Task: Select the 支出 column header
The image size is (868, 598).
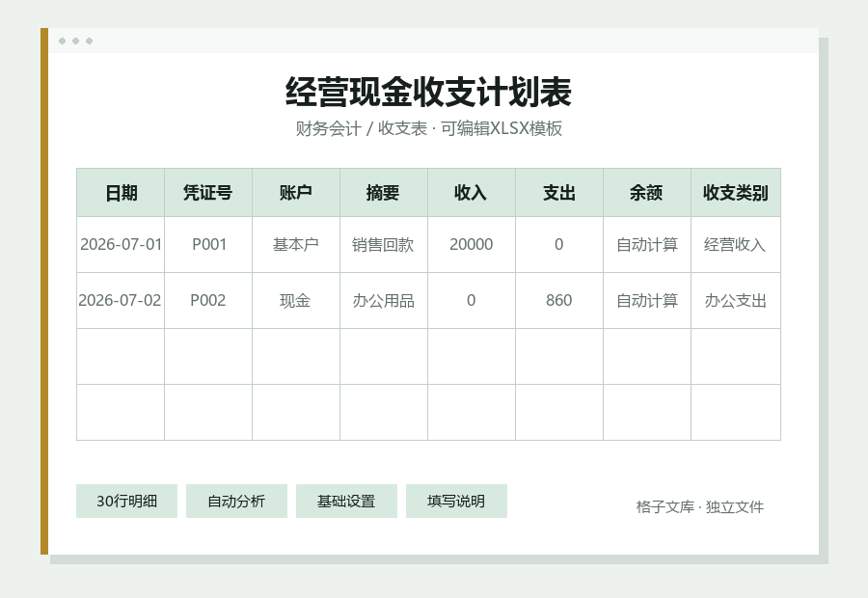Action: coord(559,193)
